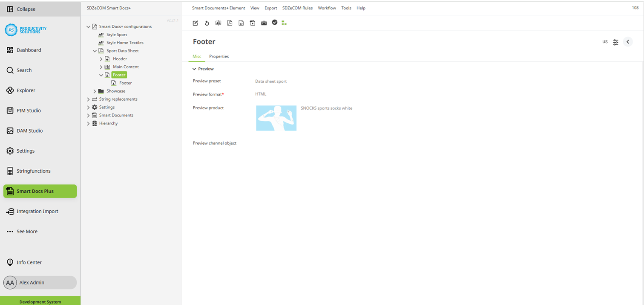
Task: Open the View menu
Action: pos(255,8)
